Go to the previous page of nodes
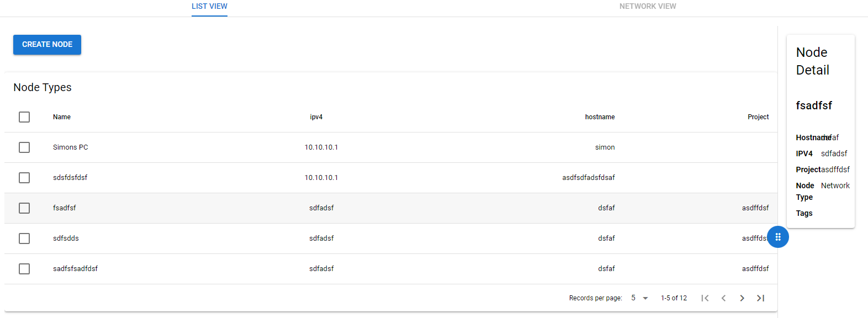This screenshot has height=318, width=868. [723, 298]
